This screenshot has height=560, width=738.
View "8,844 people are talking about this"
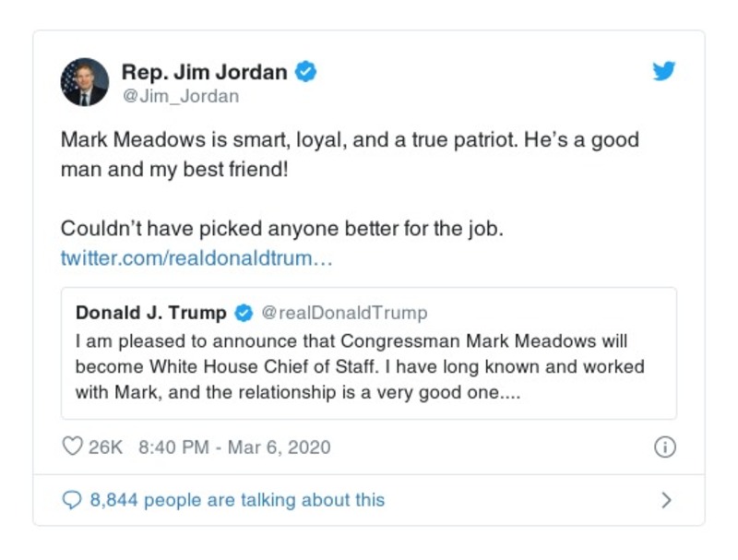[x=236, y=500]
